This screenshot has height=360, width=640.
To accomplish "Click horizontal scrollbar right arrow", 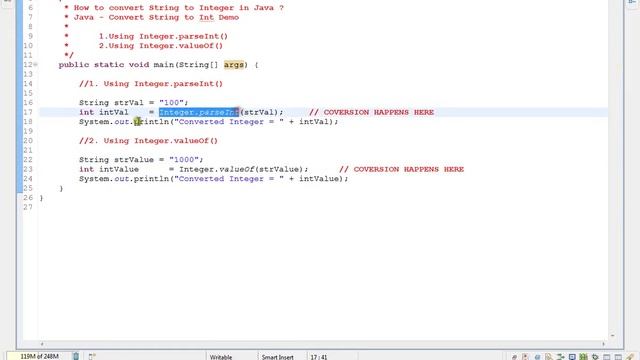I will [603, 344].
